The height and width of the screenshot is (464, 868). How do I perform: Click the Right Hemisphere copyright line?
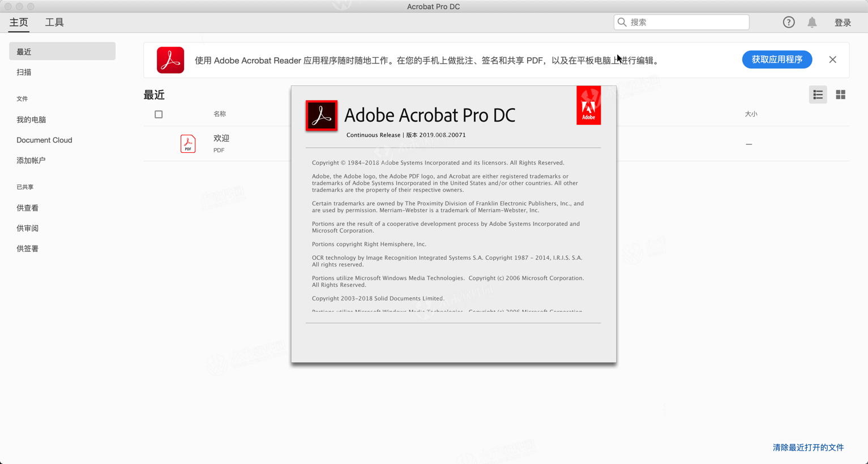click(x=369, y=244)
